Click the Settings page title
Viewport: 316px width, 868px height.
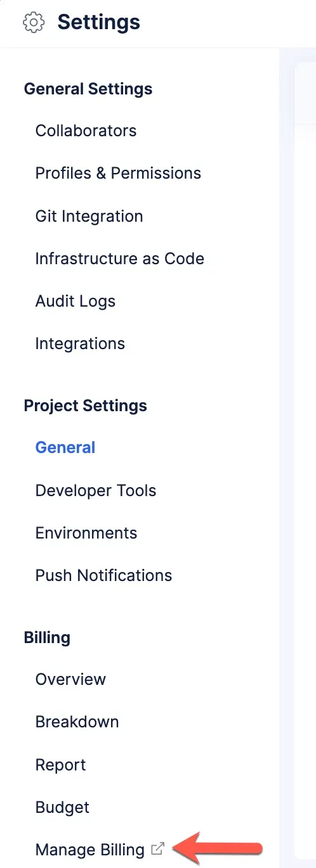click(99, 22)
